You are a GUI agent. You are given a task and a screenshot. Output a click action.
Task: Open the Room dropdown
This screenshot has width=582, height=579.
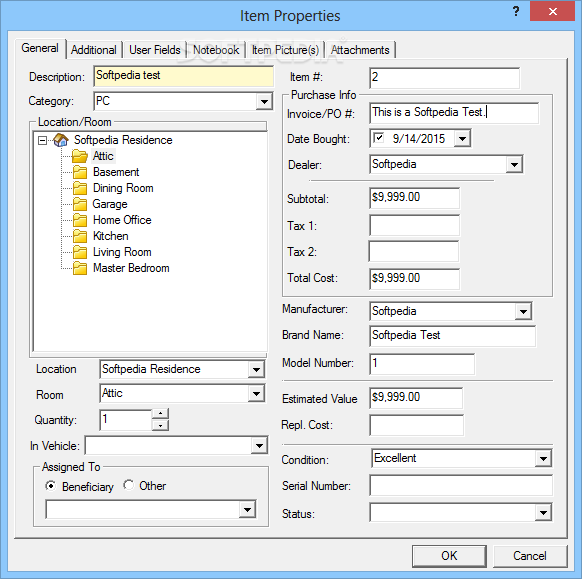(256, 394)
